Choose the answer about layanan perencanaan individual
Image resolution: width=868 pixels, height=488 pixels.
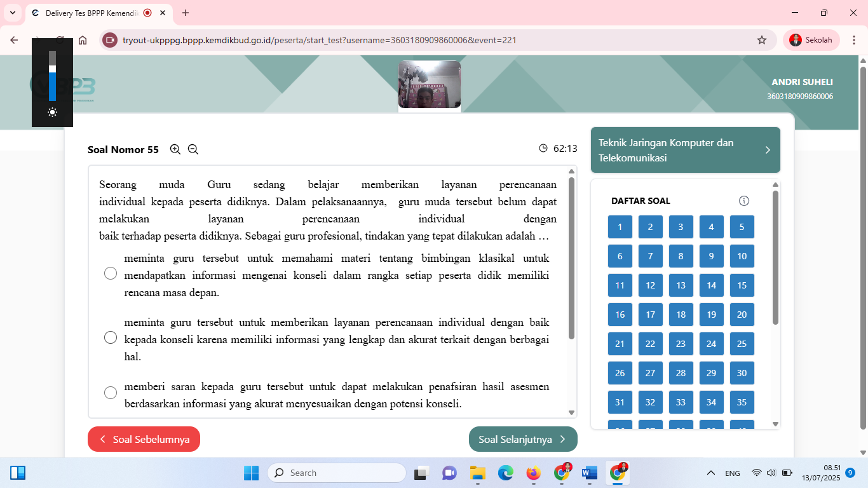pyautogui.click(x=111, y=337)
